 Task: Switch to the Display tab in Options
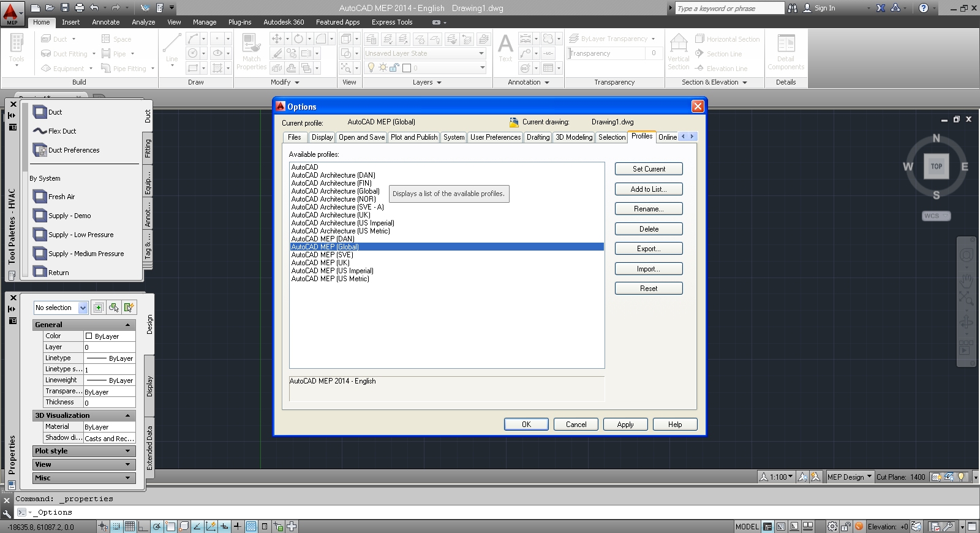(x=322, y=137)
